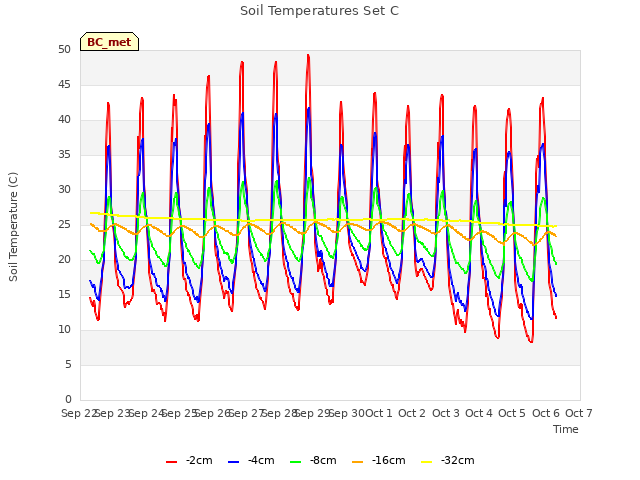The height and width of the screenshot is (480, 640).
Task: Click the 45 y-axis tick label
Action: pyautogui.click(x=64, y=85)
